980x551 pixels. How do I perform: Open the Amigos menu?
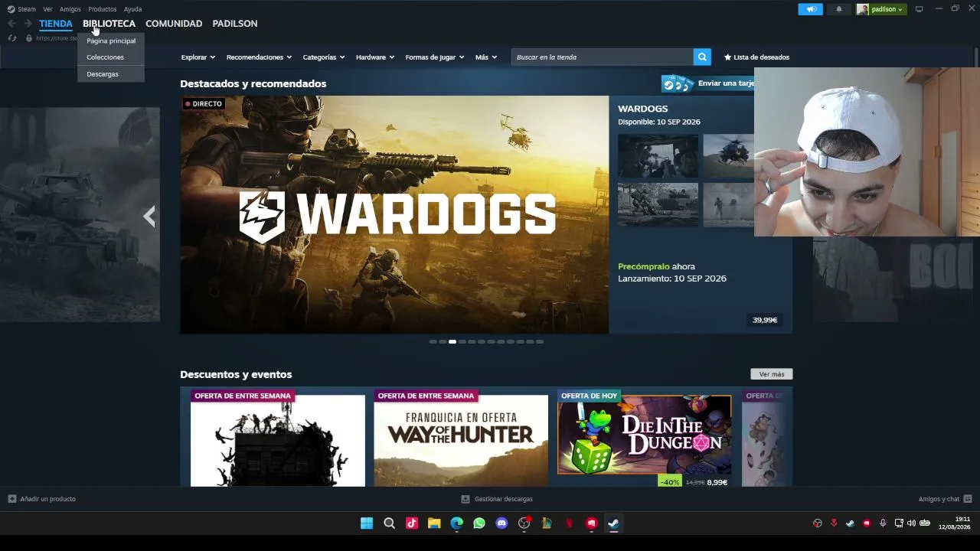tap(70, 9)
